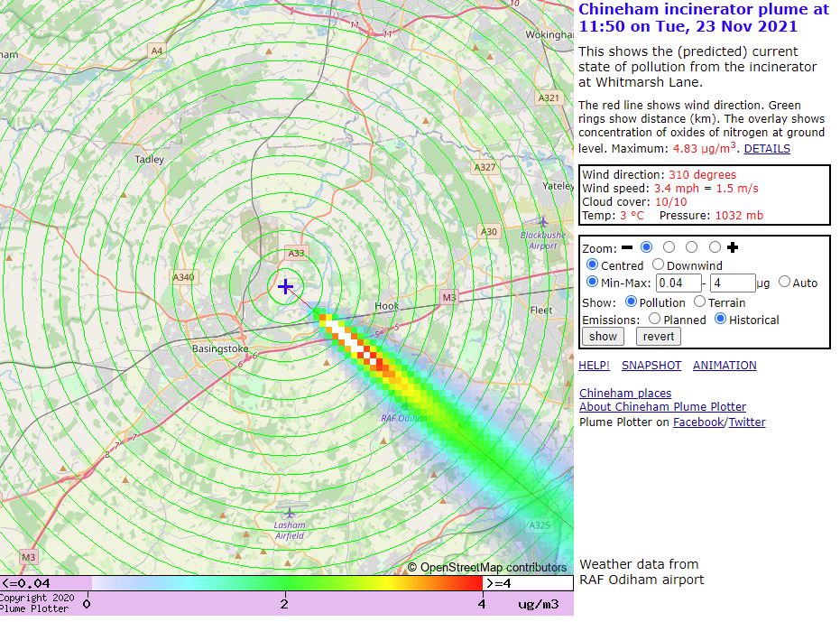
Task: Click the Basingstoke label on the map
Action: pos(220,348)
